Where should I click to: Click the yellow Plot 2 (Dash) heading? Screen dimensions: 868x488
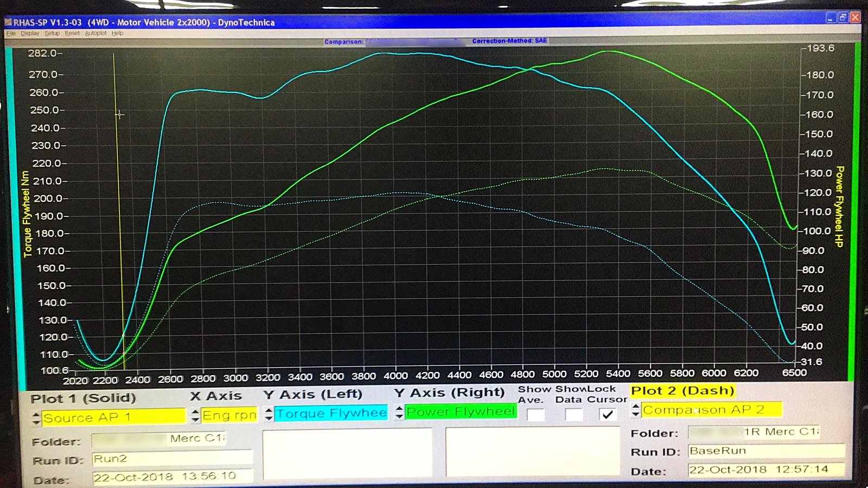[682, 390]
